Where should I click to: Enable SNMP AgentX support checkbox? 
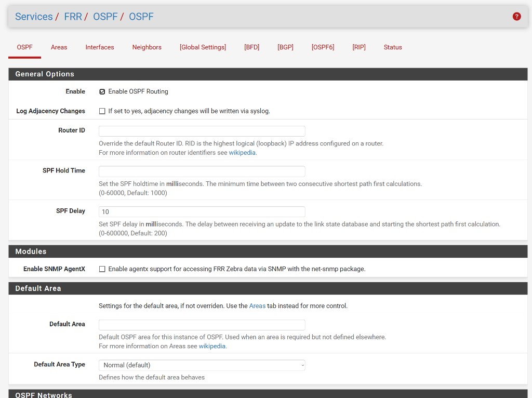point(102,269)
